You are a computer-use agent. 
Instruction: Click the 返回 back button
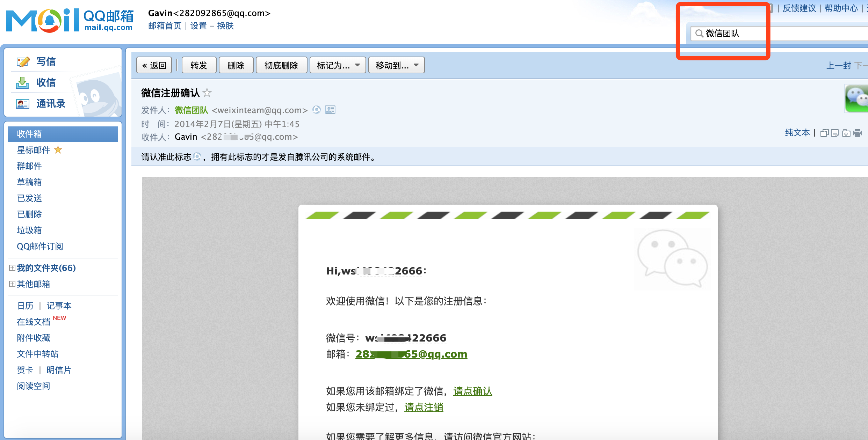(x=154, y=65)
